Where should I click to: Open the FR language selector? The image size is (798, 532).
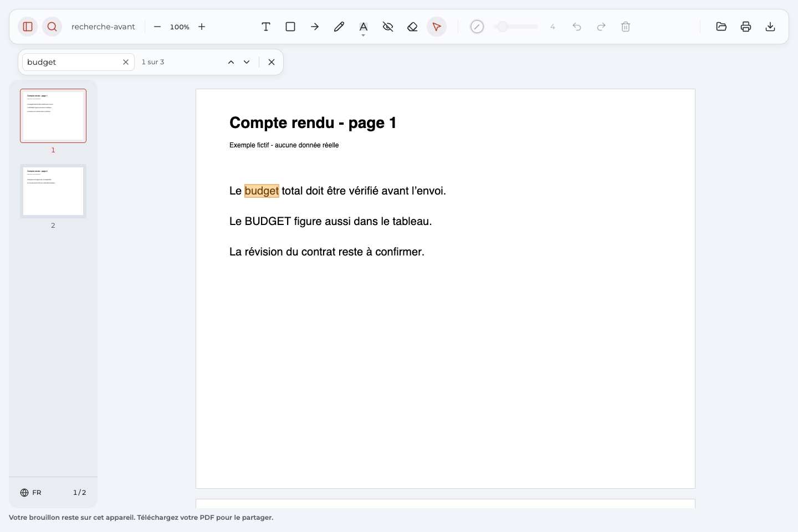coord(31,493)
